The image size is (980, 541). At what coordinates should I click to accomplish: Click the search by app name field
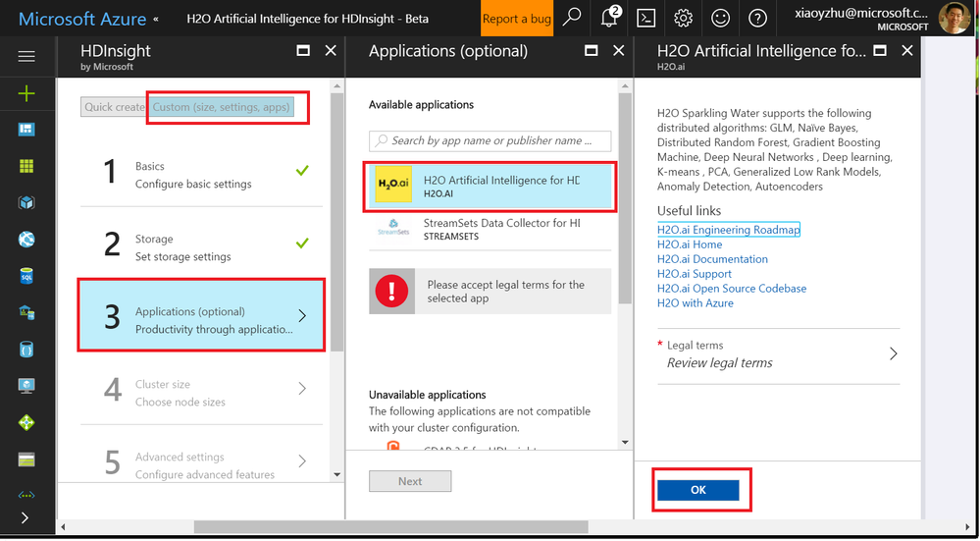tap(490, 140)
